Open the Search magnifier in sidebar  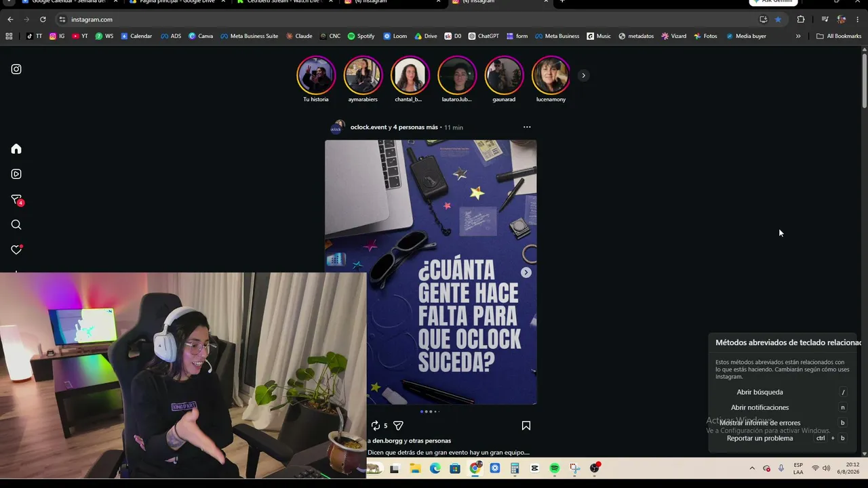click(16, 225)
